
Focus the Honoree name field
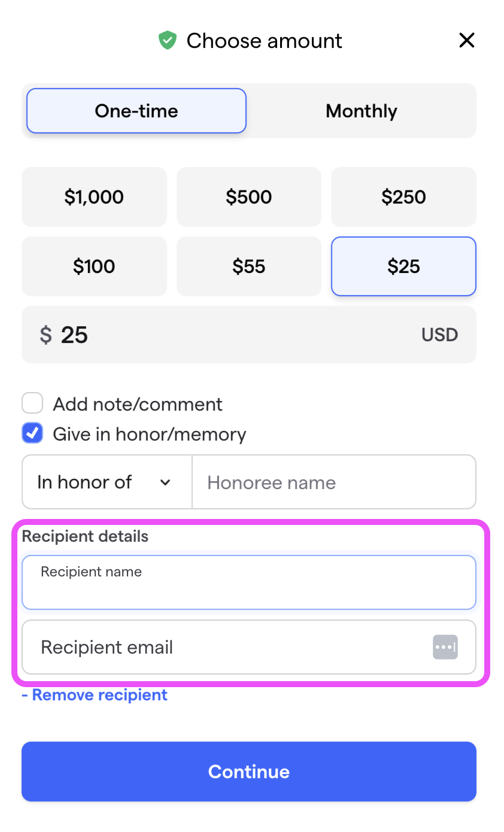point(334,482)
